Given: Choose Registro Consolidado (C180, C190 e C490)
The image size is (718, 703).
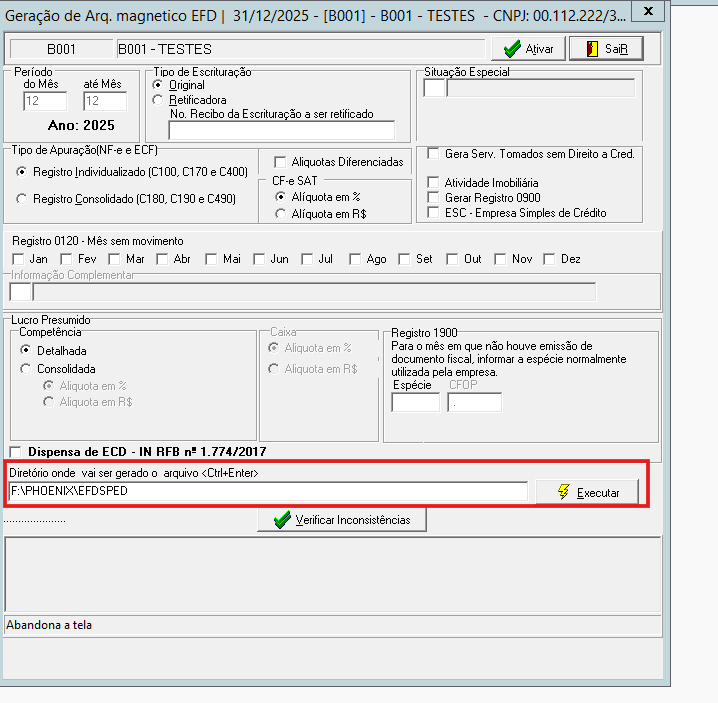Looking at the screenshot, I should coord(21,199).
